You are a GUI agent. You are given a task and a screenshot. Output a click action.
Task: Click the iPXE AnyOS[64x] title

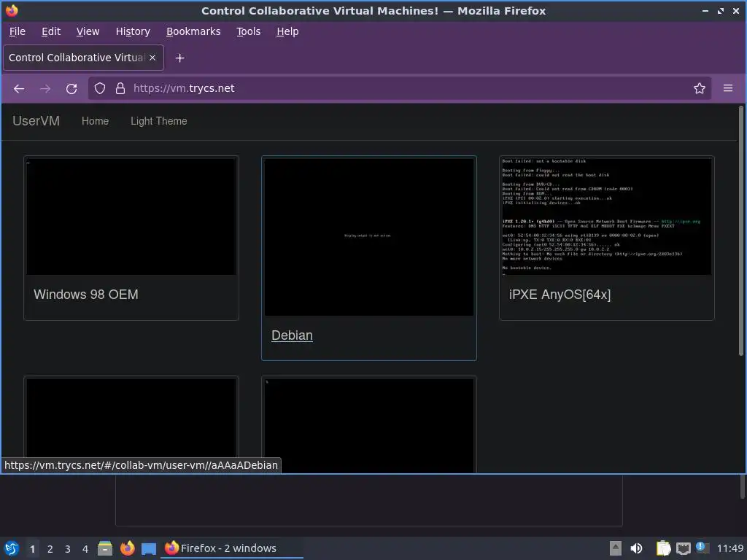560,295
